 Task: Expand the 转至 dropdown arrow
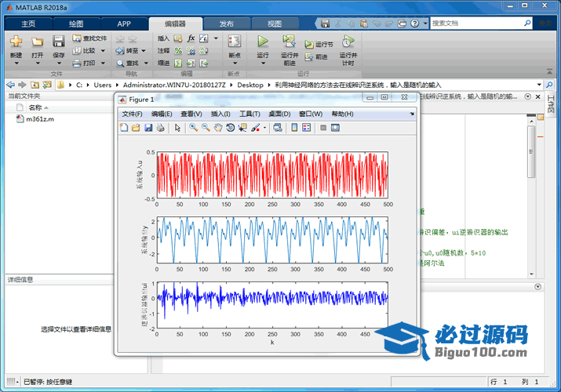point(144,51)
